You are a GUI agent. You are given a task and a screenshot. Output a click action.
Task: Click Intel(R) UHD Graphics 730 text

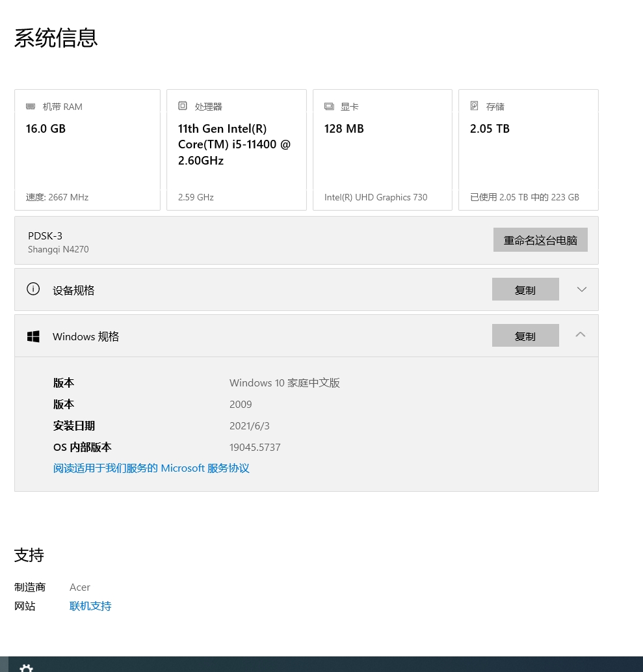click(376, 197)
